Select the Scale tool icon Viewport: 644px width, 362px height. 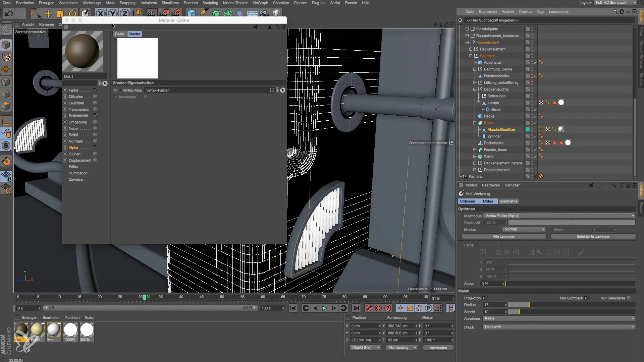(60, 14)
